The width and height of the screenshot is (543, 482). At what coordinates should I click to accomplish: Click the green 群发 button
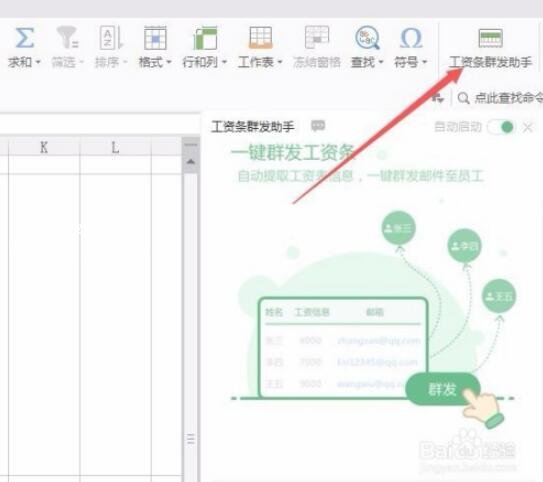443,389
